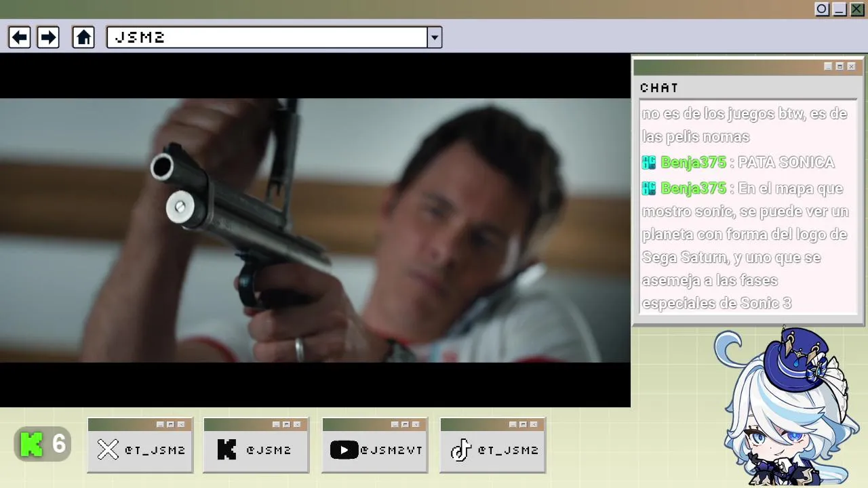
Task: Click the video frame showing the man
Action: click(x=315, y=230)
